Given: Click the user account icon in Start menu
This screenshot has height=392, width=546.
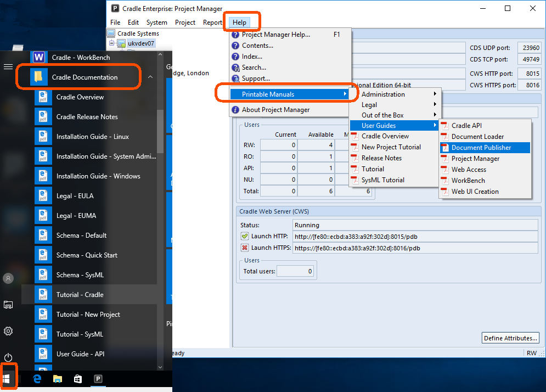Looking at the screenshot, I should (8, 278).
